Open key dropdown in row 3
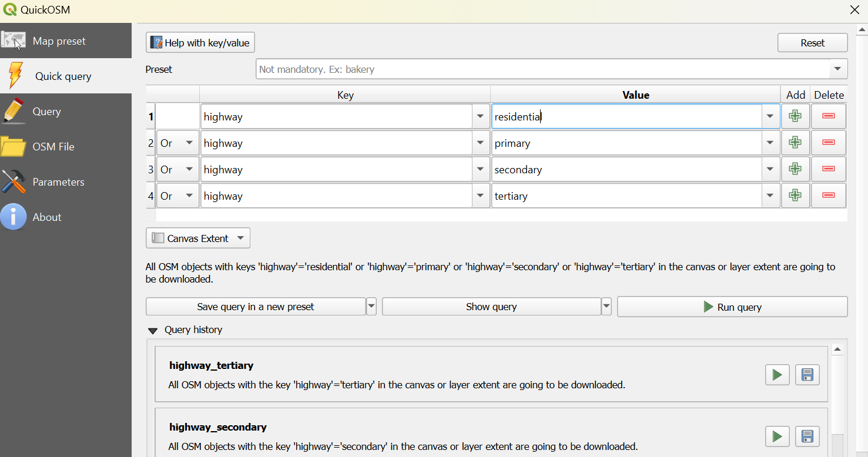 pos(481,170)
